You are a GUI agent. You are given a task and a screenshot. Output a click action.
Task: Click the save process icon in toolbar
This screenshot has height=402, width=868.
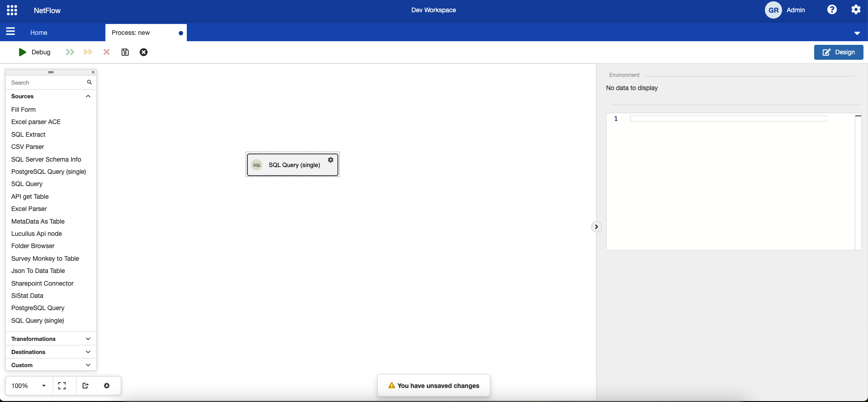(125, 52)
